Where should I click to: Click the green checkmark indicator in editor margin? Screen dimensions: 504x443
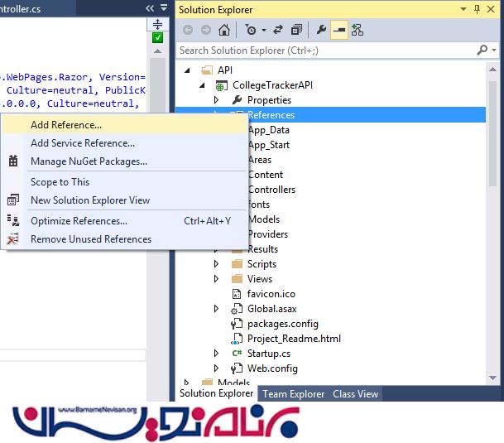(x=158, y=38)
